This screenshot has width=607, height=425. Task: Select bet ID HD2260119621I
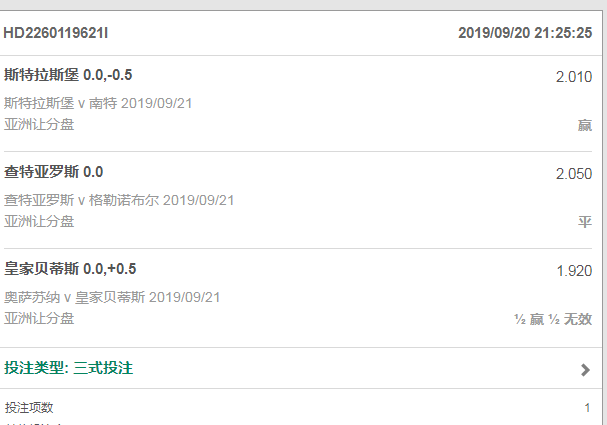click(57, 32)
